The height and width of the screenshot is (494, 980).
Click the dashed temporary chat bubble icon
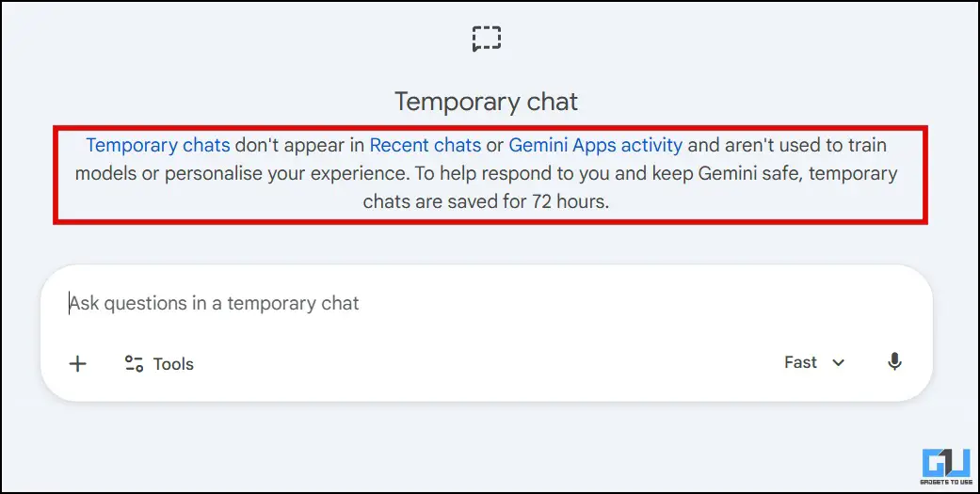(487, 39)
